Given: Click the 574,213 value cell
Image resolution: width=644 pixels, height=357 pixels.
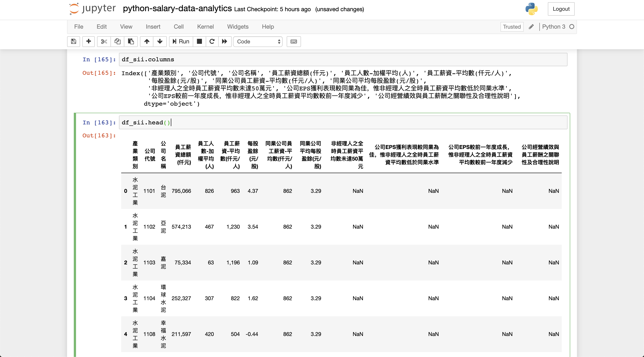Looking at the screenshot, I should click(x=181, y=227).
